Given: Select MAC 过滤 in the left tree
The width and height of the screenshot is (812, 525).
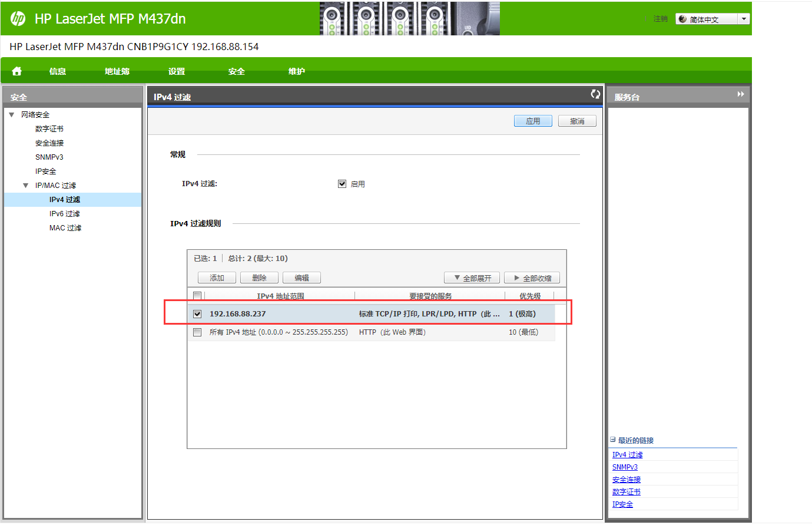Looking at the screenshot, I should tap(65, 228).
